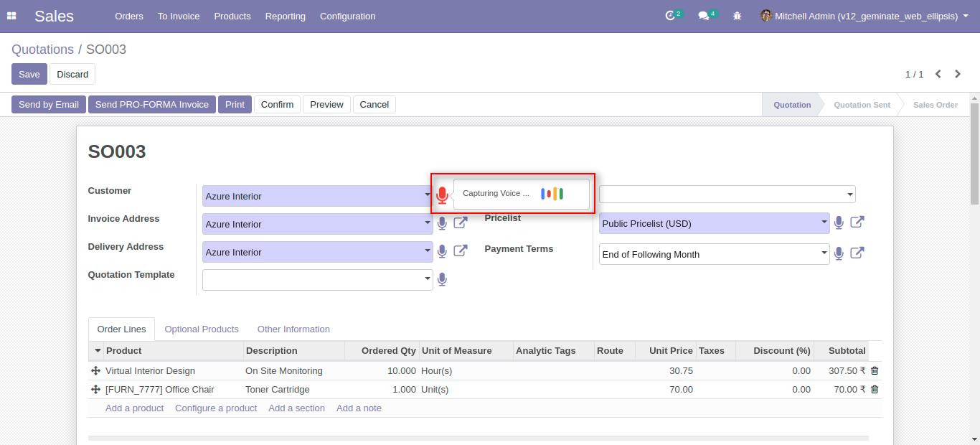The image size is (980, 445).
Task: Open the conversations icon showing 4 messages
Action: (x=704, y=15)
